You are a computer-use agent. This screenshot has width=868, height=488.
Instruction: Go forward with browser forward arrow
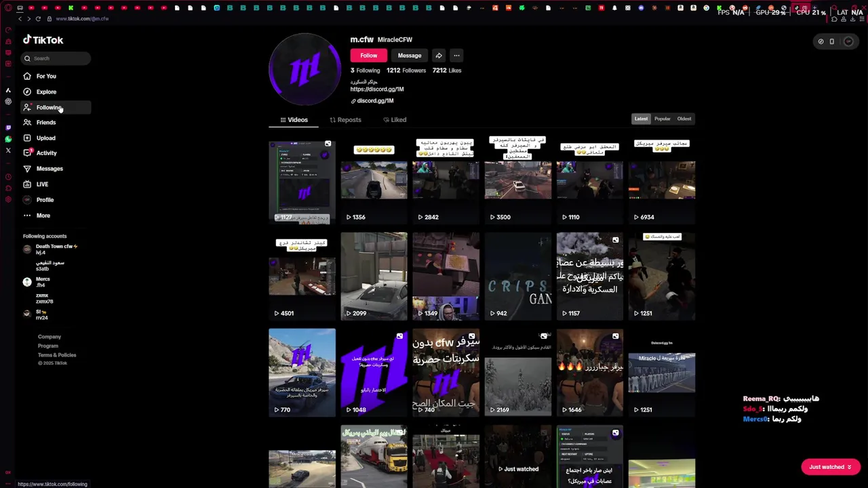coord(28,19)
